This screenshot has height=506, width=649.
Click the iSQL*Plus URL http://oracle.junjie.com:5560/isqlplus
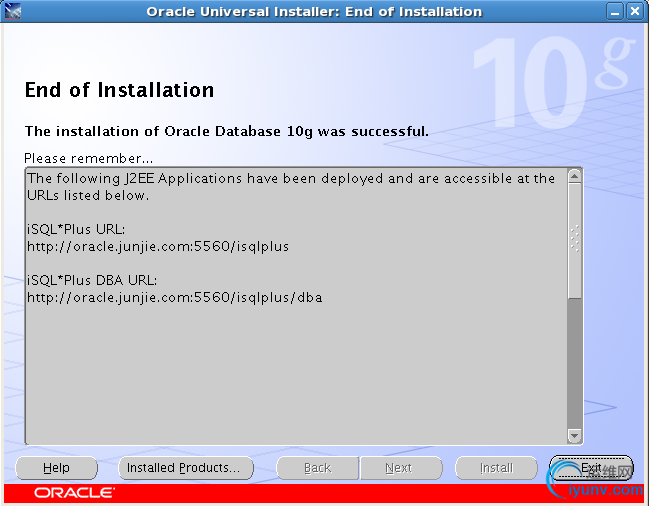click(158, 247)
